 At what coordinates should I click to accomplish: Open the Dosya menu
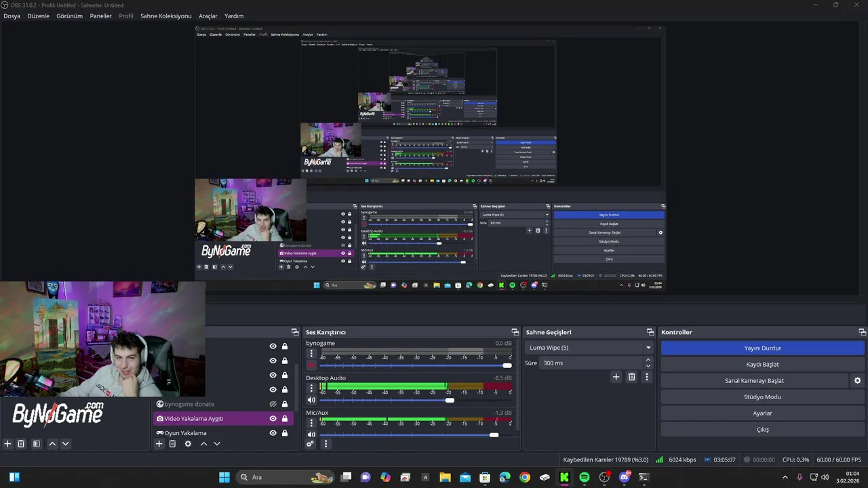[x=12, y=16]
